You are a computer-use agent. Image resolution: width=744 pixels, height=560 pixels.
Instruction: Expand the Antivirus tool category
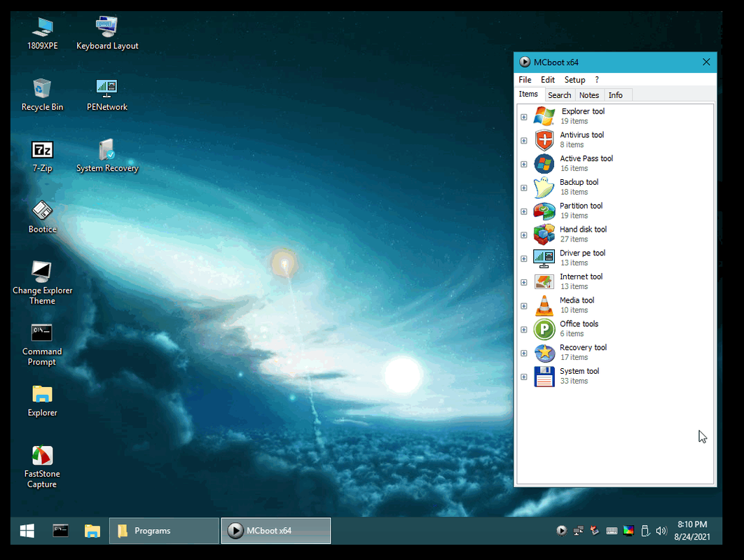pos(524,141)
